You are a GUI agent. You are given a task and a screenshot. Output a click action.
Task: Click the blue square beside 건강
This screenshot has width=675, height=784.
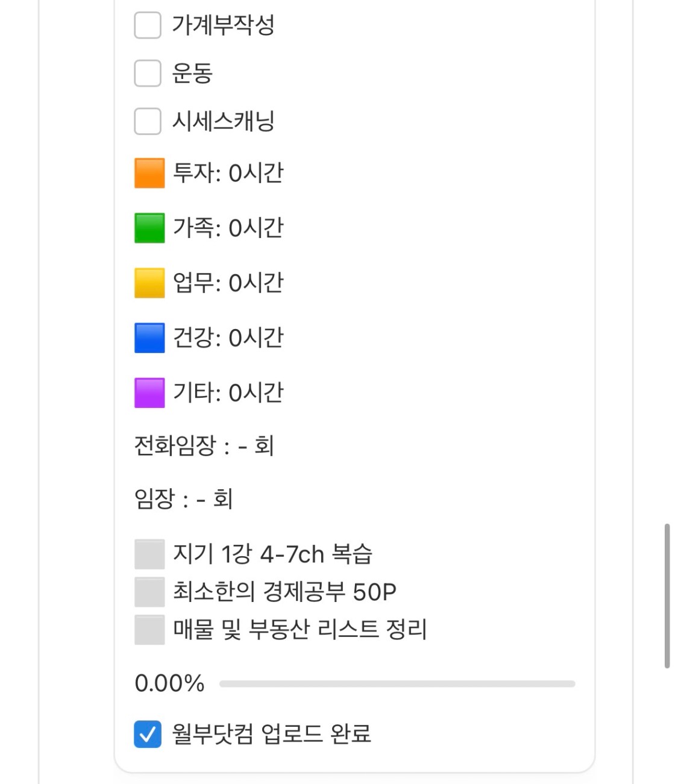click(149, 338)
